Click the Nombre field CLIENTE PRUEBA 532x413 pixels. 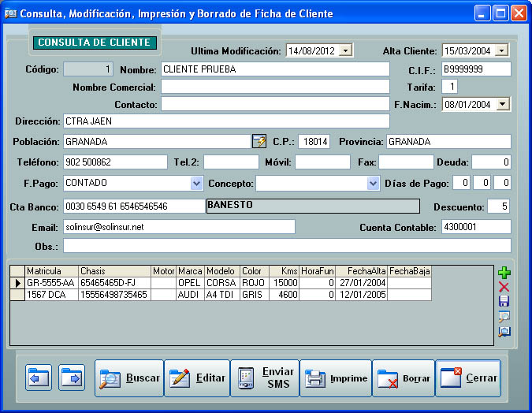[275, 69]
